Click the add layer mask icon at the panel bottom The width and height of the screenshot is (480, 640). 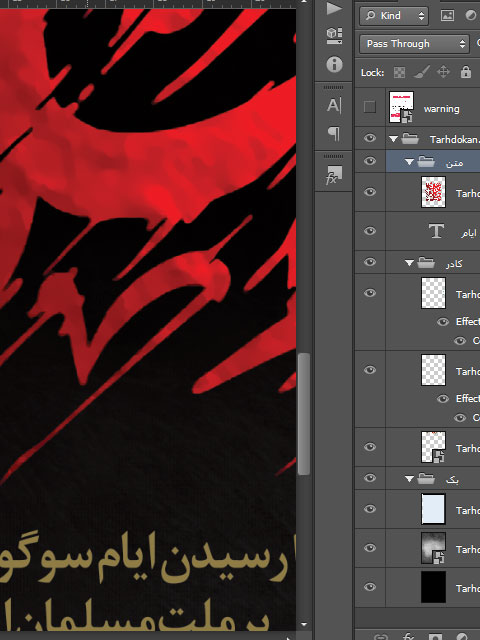[435, 636]
